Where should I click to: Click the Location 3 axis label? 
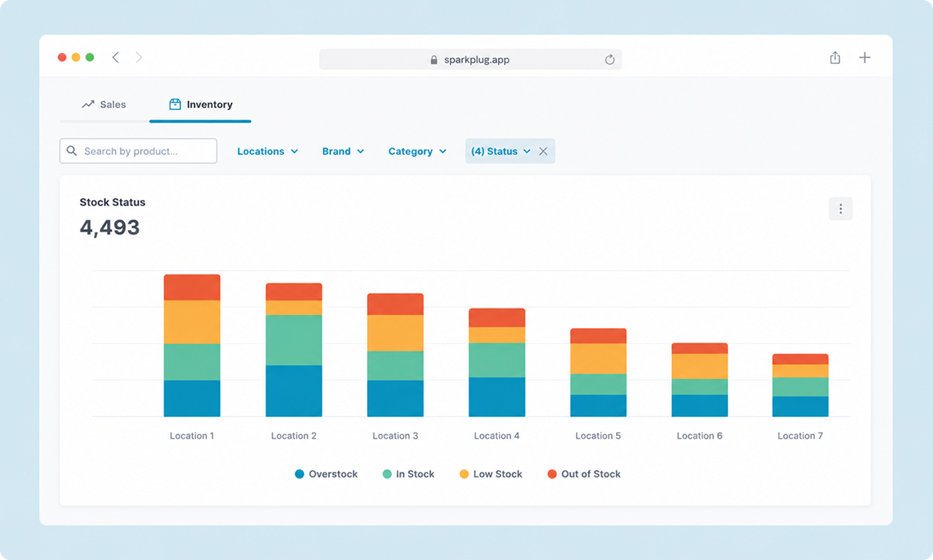(x=395, y=435)
